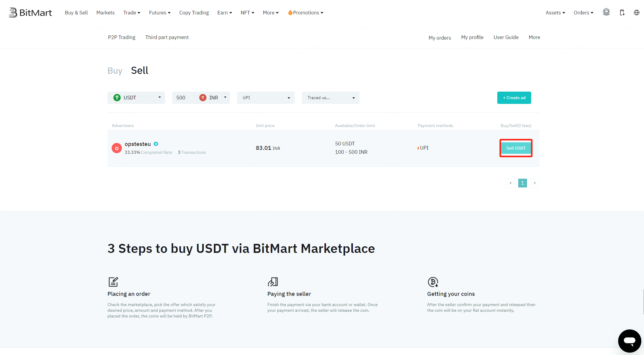Click the Getting your coins icon
The width and height of the screenshot is (644, 355).
pos(433,282)
